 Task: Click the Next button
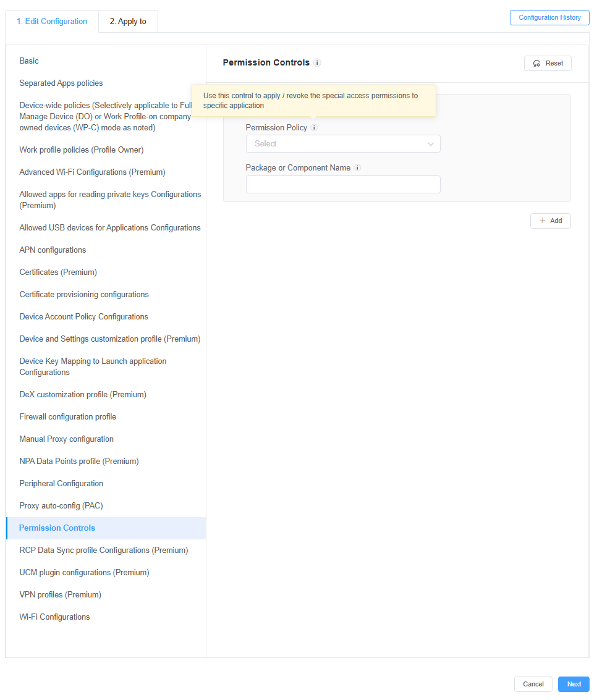[574, 684]
